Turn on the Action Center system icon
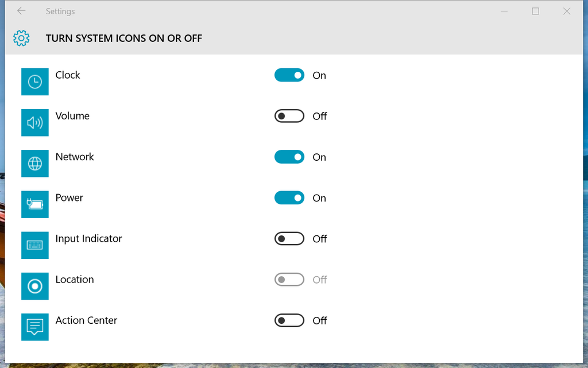588x368 pixels. point(289,320)
